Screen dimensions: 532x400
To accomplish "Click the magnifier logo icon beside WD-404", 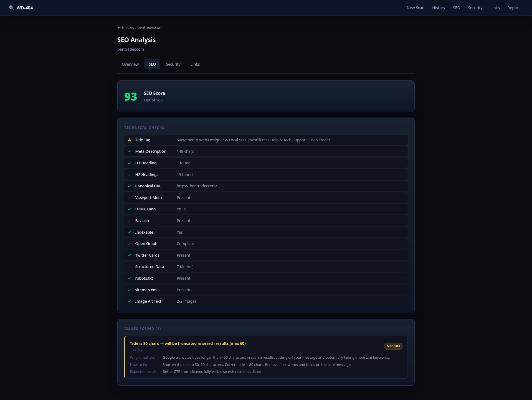I will point(11,8).
